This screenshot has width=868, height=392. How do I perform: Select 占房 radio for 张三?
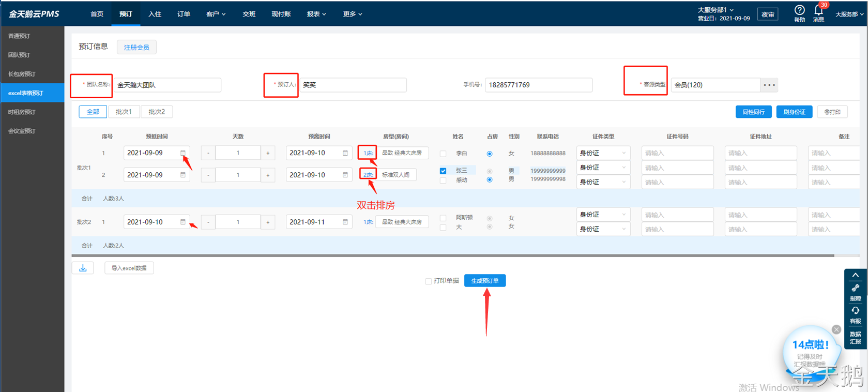click(490, 171)
